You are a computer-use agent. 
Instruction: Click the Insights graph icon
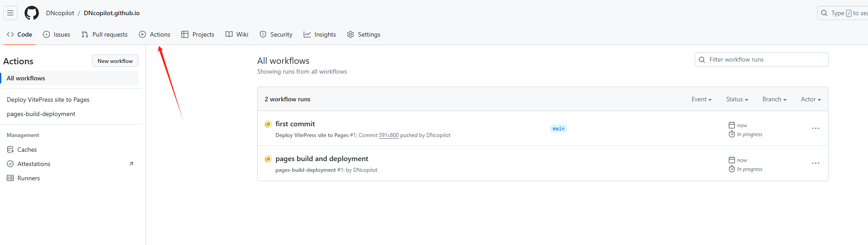tap(307, 34)
